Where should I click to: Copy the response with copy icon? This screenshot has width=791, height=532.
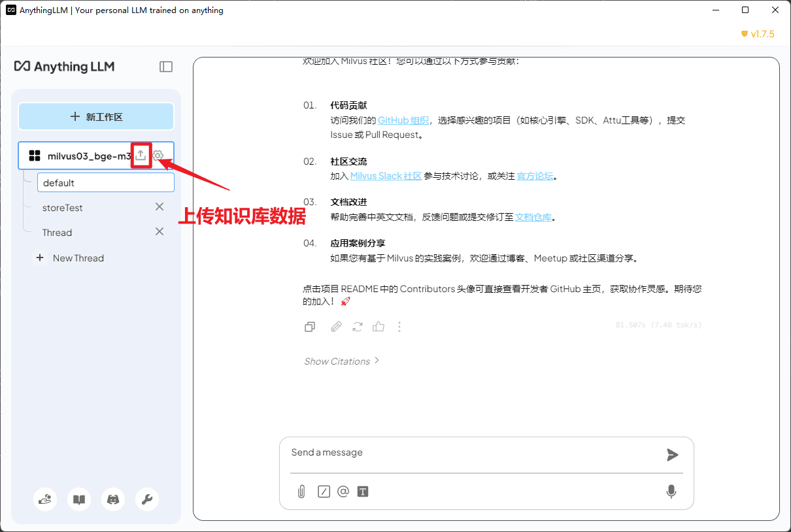point(311,327)
